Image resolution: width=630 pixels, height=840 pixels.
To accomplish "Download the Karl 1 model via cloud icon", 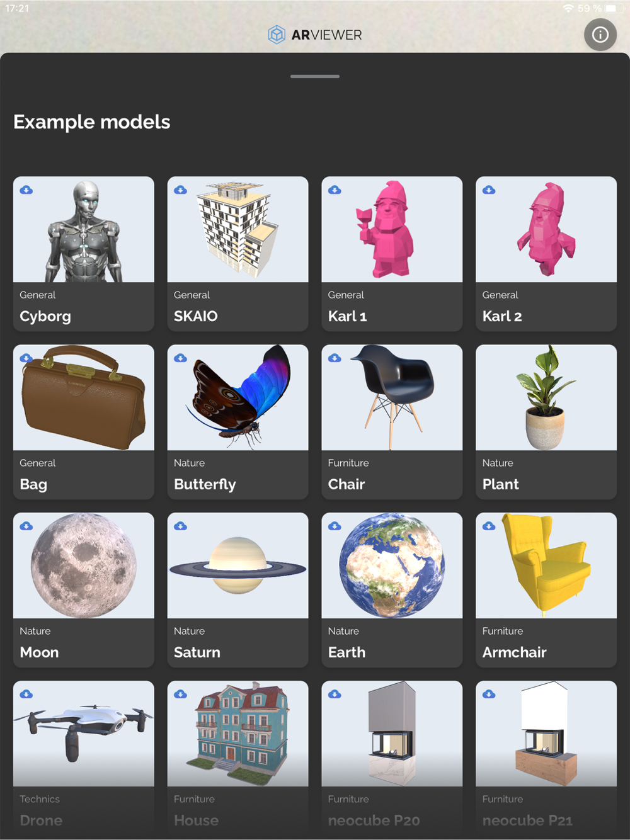I will [x=335, y=190].
